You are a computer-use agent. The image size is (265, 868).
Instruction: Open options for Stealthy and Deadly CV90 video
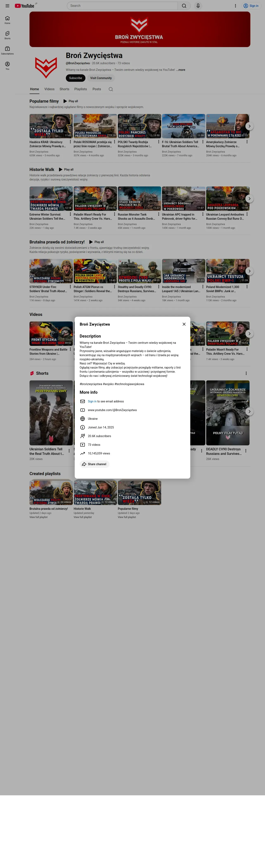tap(159, 287)
